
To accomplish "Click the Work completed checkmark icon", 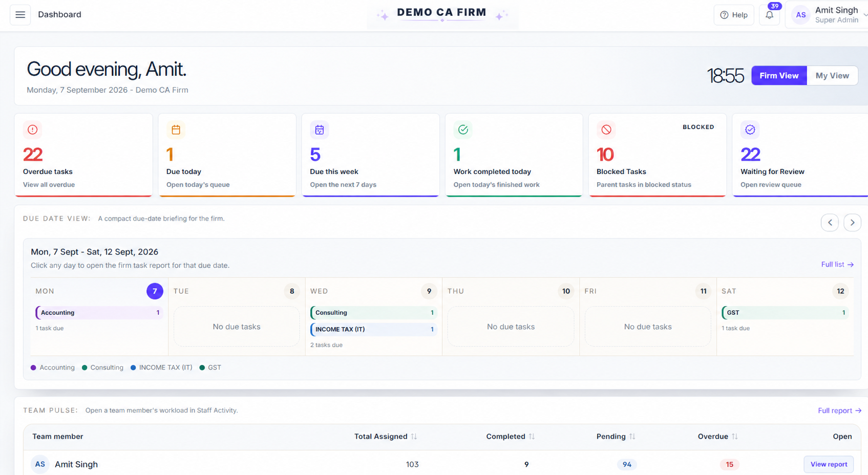I will coord(463,129).
